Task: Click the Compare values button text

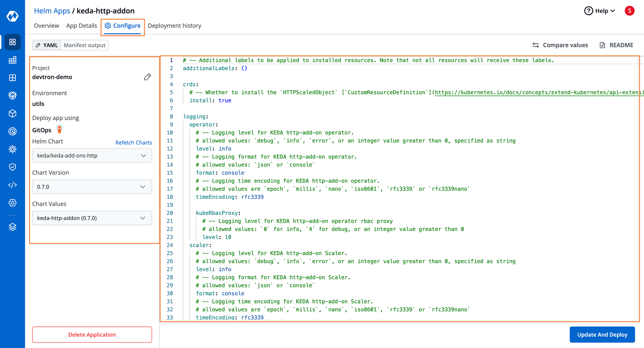Action: (x=565, y=45)
